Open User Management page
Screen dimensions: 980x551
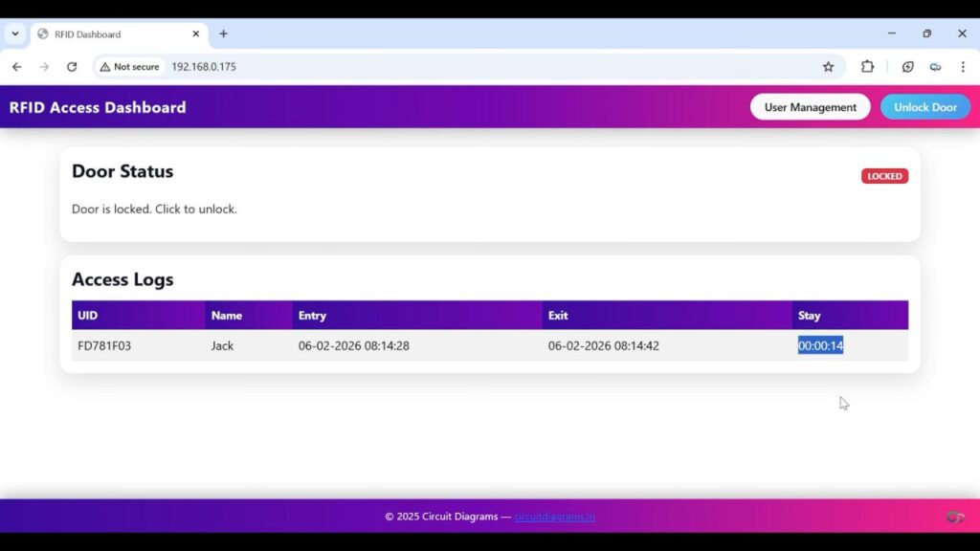810,107
